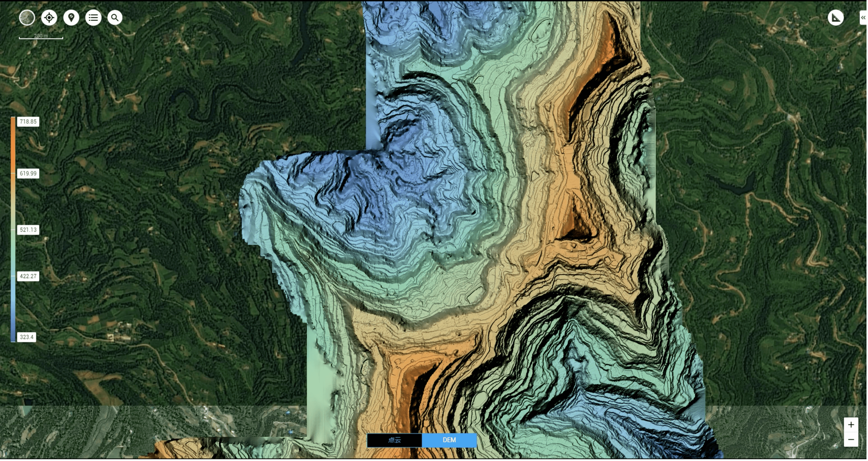
Task: Click the 323.4 minimum elevation label
Action: [26, 337]
